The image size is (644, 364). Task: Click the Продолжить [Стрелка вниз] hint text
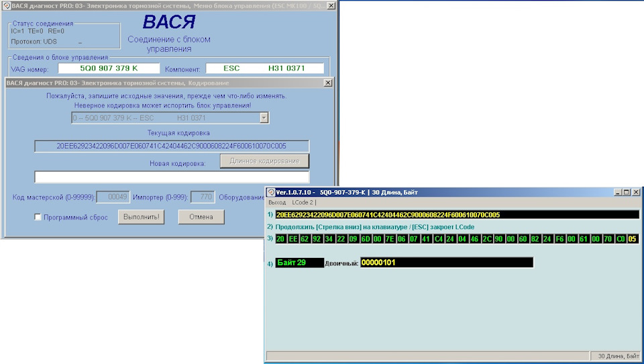point(374,227)
